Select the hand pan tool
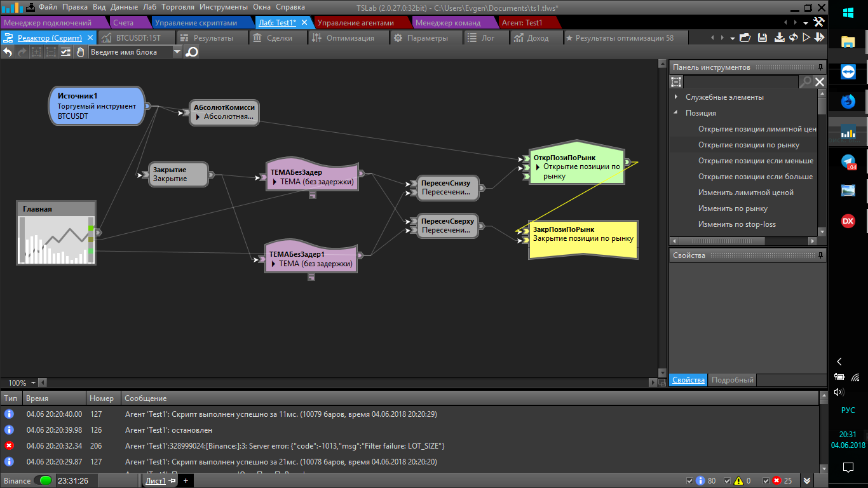The height and width of the screenshot is (488, 868). (x=80, y=52)
